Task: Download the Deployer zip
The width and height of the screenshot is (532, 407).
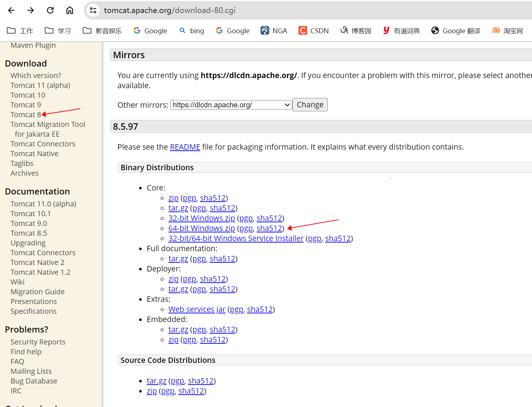Action: click(173, 279)
